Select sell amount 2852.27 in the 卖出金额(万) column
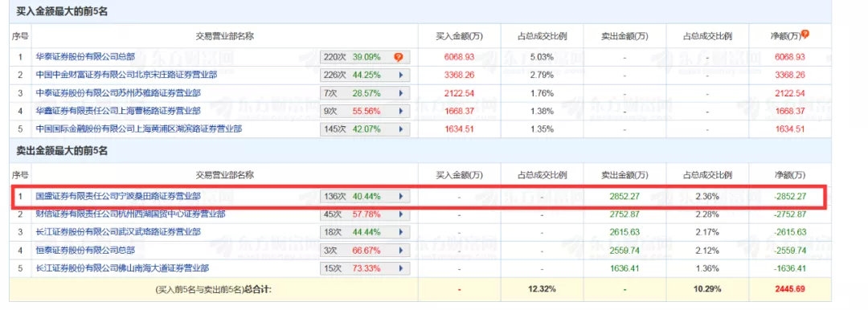 (625, 196)
